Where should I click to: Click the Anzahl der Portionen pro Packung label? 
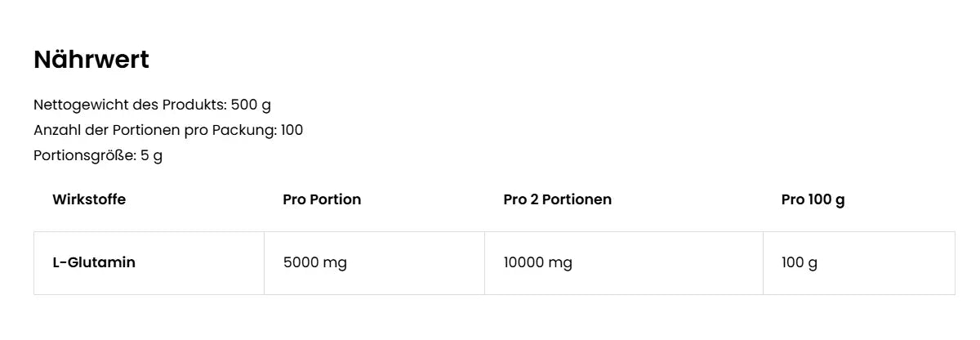(155, 130)
